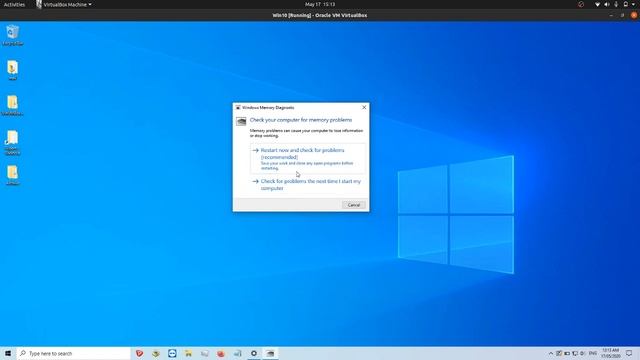
Task: Click the Windows volume tray icon
Action: (582, 353)
